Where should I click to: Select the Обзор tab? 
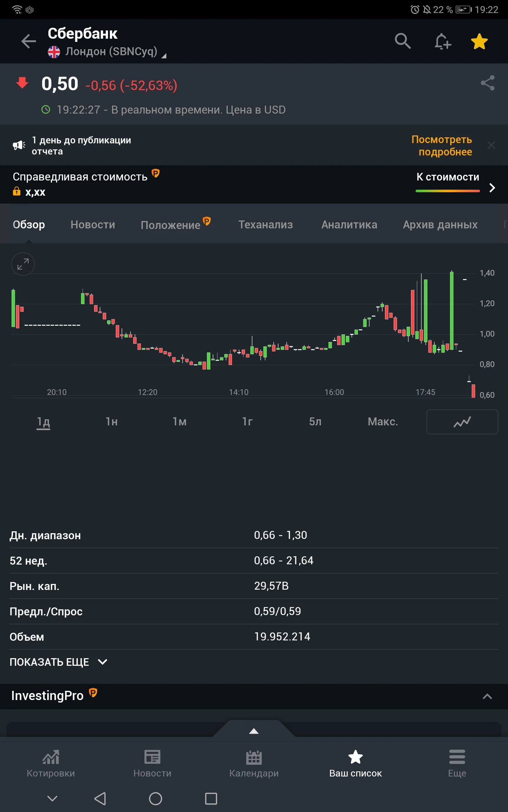point(29,225)
